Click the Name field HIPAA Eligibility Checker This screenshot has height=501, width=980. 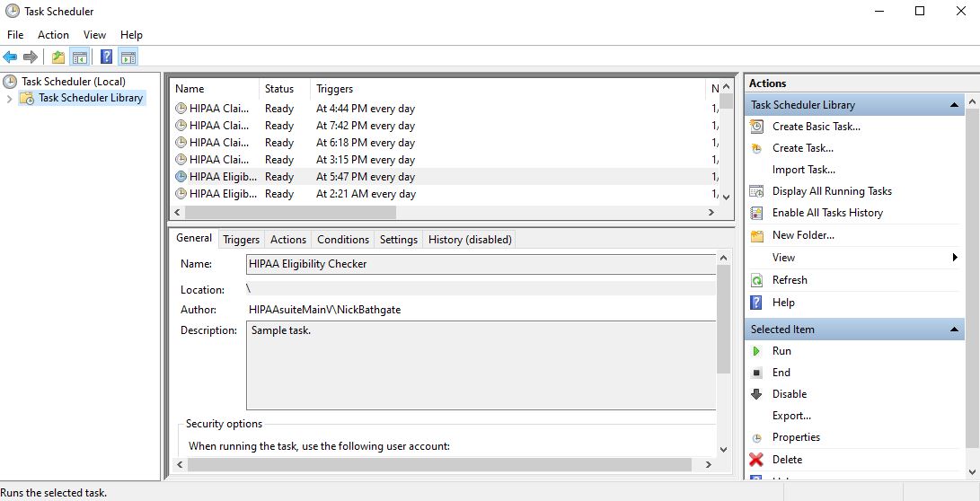coord(481,264)
